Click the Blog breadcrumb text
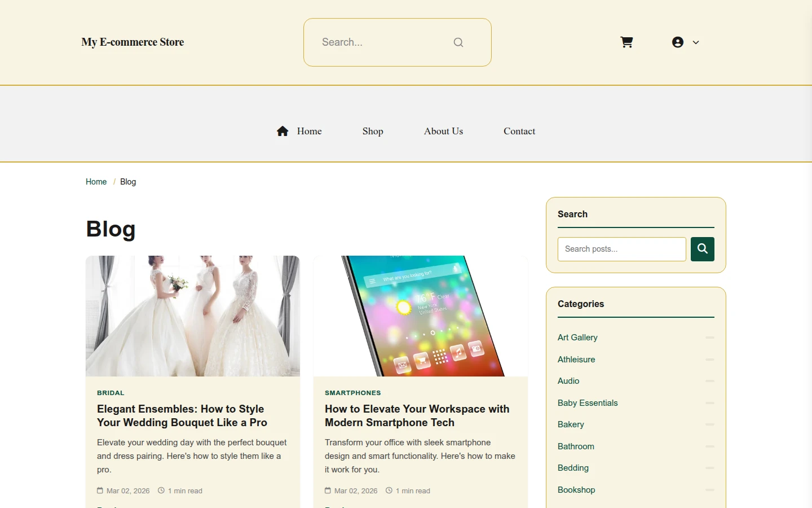 [128, 182]
